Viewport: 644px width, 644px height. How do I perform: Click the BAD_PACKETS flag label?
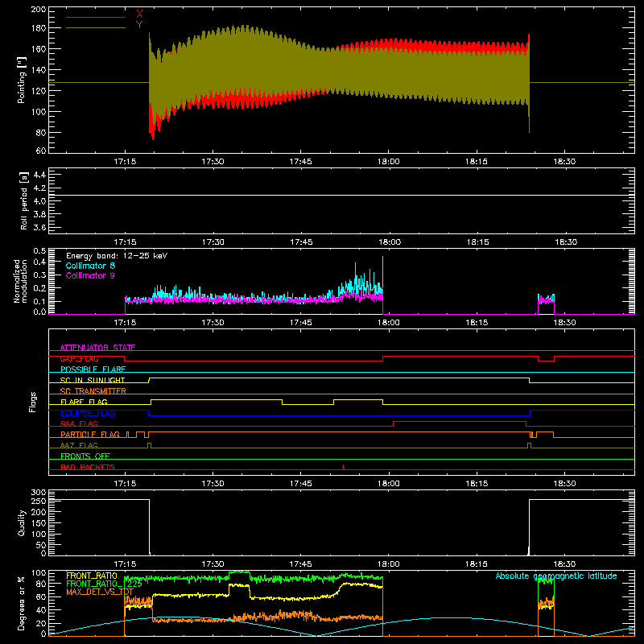tap(88, 467)
